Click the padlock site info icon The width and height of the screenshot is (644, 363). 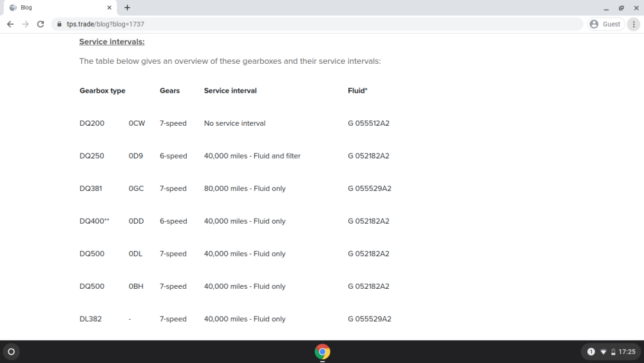tap(59, 25)
